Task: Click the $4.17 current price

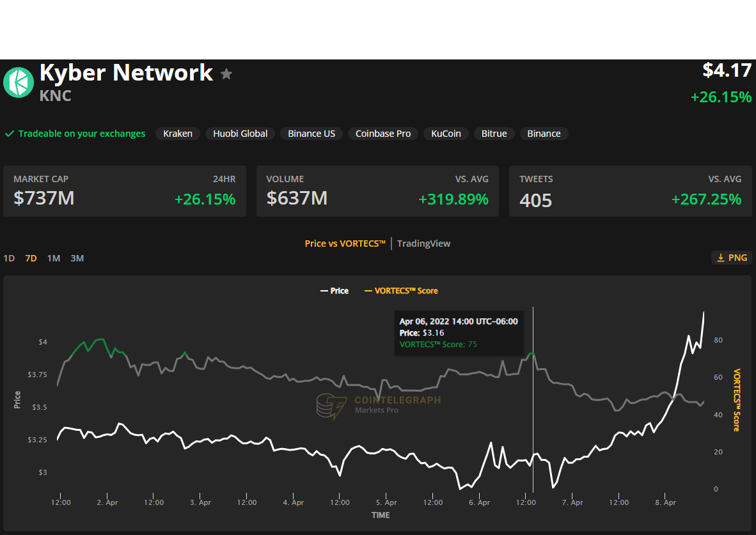Action: 727,70
